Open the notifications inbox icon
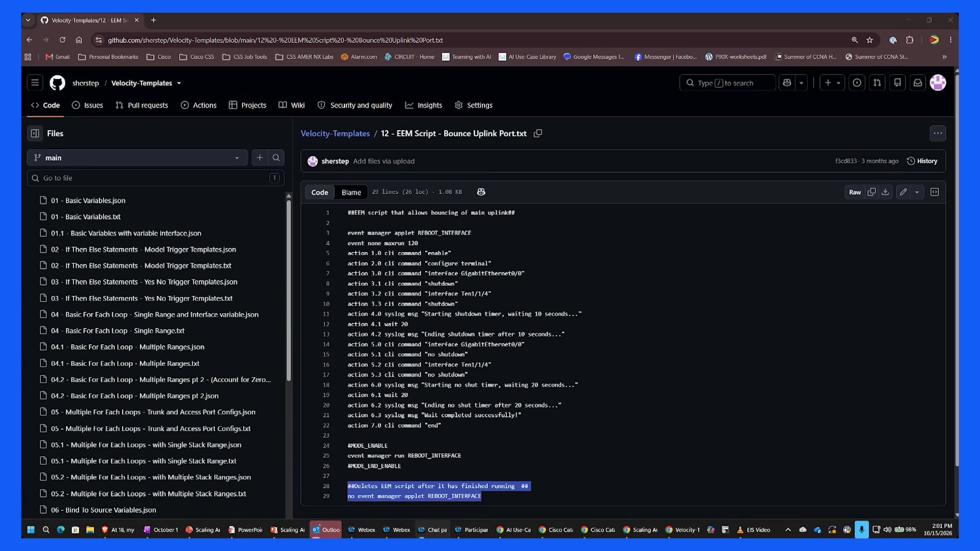 tap(918, 83)
